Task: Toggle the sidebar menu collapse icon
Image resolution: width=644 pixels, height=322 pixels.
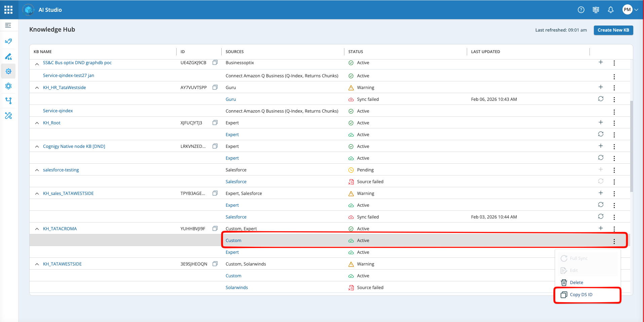Action: [x=8, y=25]
